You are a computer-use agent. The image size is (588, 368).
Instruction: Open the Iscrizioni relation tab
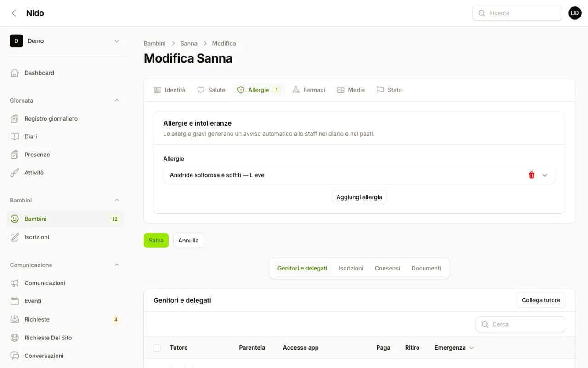351,268
